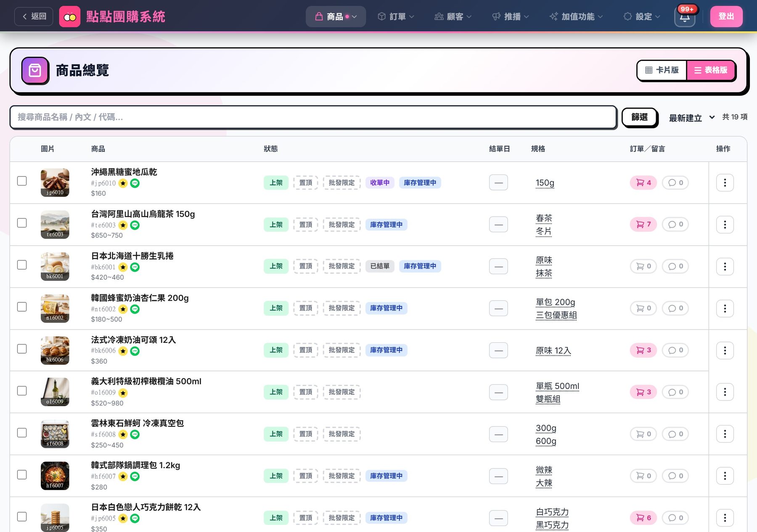The image size is (757, 532).
Task: Open the notification bell with 99+ badge
Action: [685, 17]
